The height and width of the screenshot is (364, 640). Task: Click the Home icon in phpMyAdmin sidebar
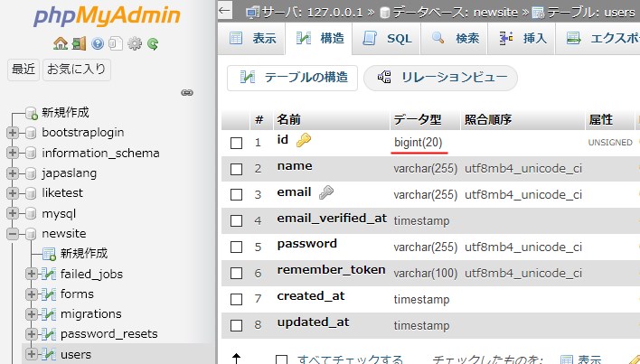[x=61, y=43]
